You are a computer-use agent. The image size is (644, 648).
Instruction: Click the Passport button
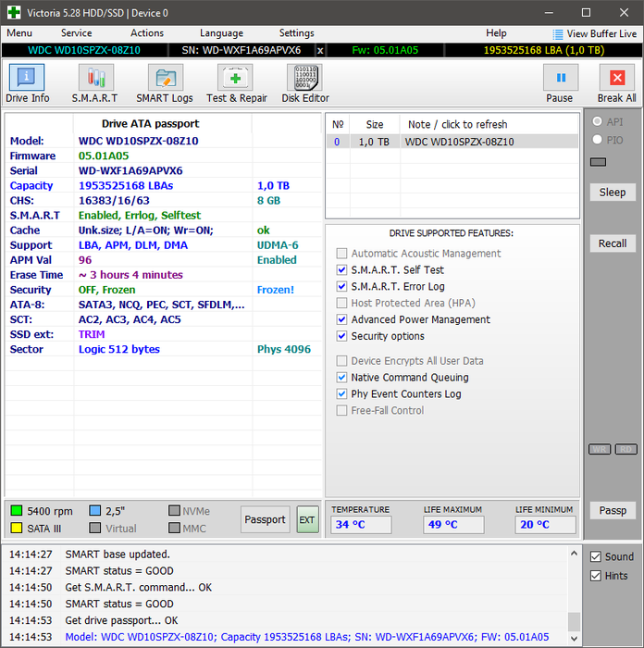[265, 519]
